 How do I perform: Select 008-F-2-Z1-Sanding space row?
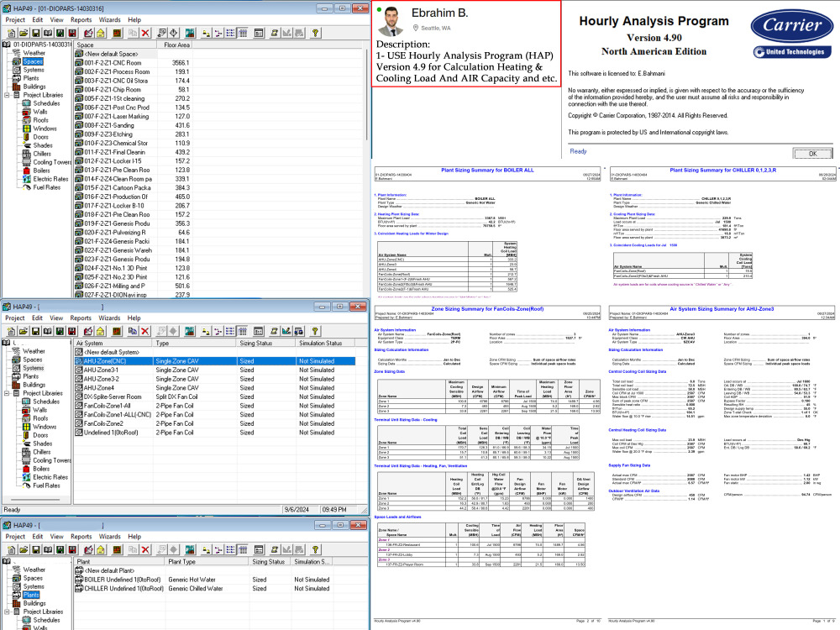click(133, 125)
